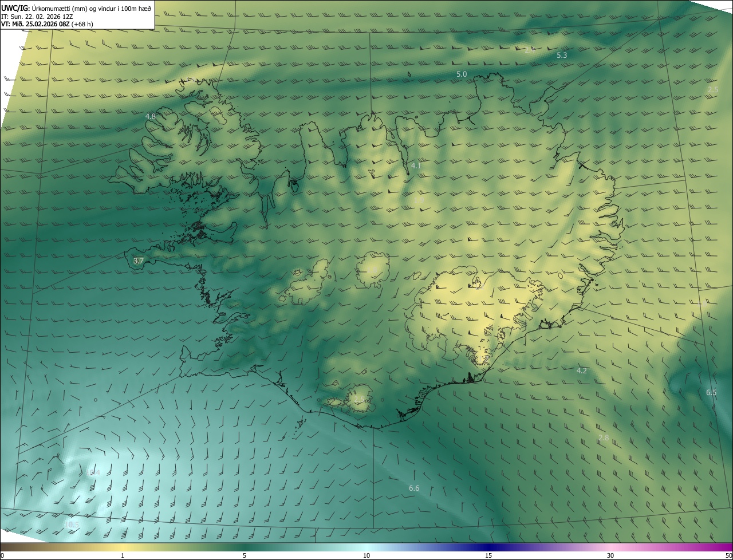The width and height of the screenshot is (733, 560).
Task: Click the color scale tick label '15'
Action: [x=488, y=556]
